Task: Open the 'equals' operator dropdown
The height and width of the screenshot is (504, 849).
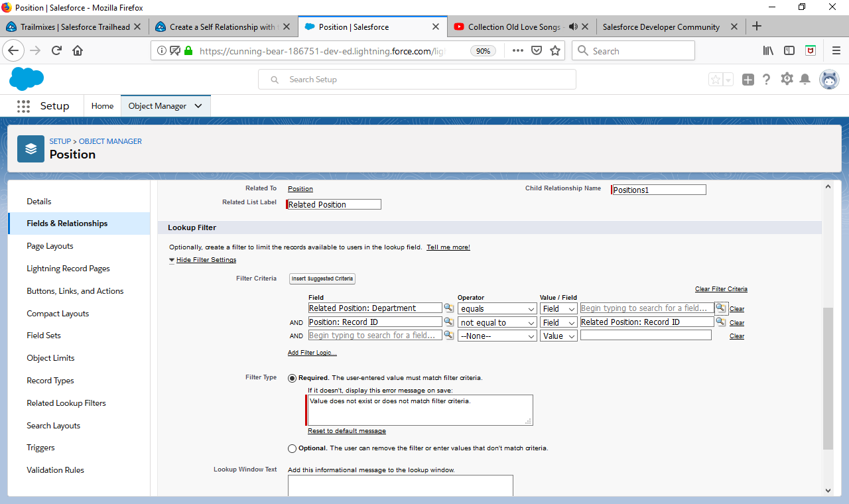Action: click(x=497, y=308)
